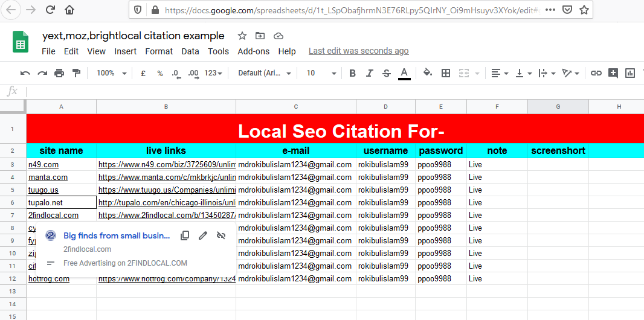Toggle strikethrough formatting
Viewport: 644px width, 320px height.
point(387,73)
